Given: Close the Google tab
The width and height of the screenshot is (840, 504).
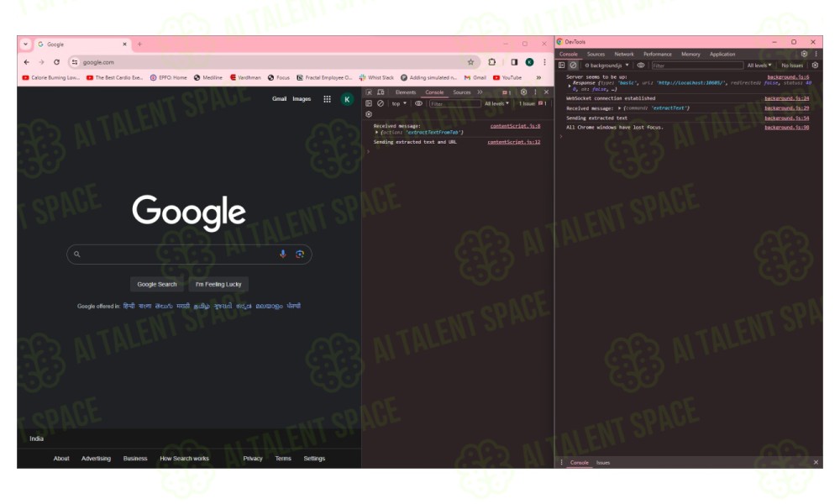Looking at the screenshot, I should click(x=124, y=45).
